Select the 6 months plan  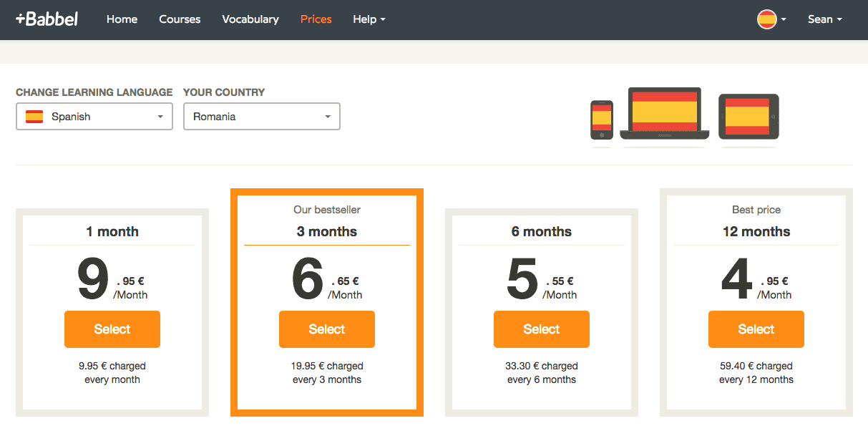click(541, 329)
